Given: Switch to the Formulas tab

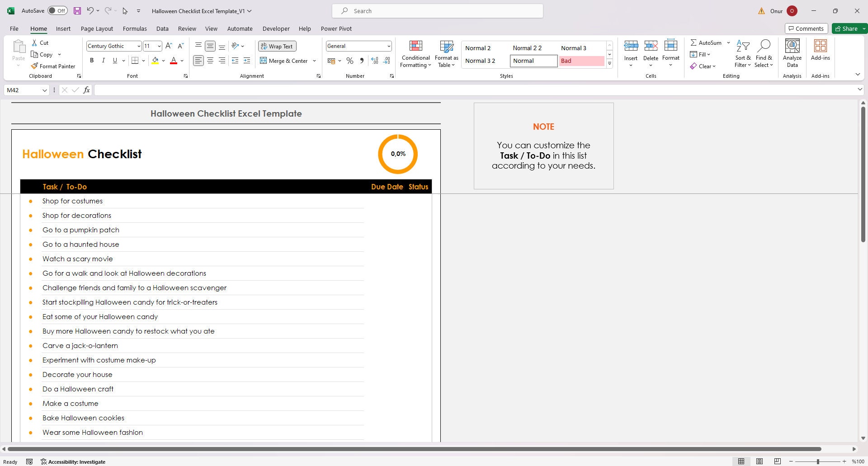Looking at the screenshot, I should click(x=135, y=28).
